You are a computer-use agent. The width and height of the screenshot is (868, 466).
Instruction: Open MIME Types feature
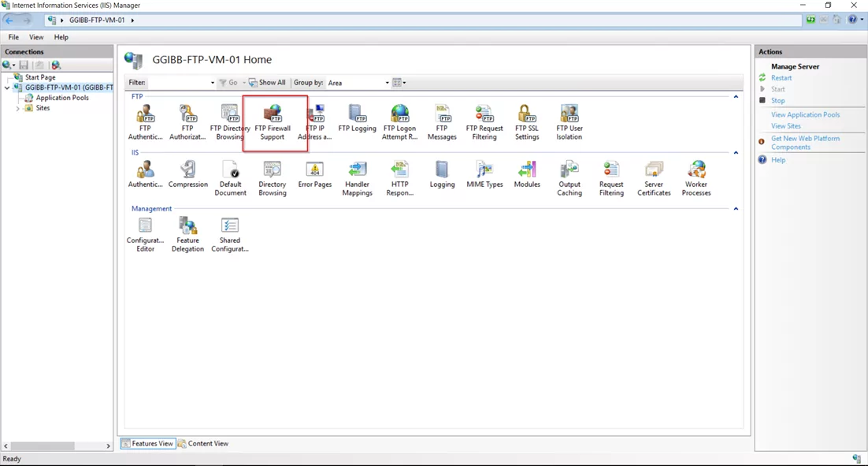tap(484, 174)
